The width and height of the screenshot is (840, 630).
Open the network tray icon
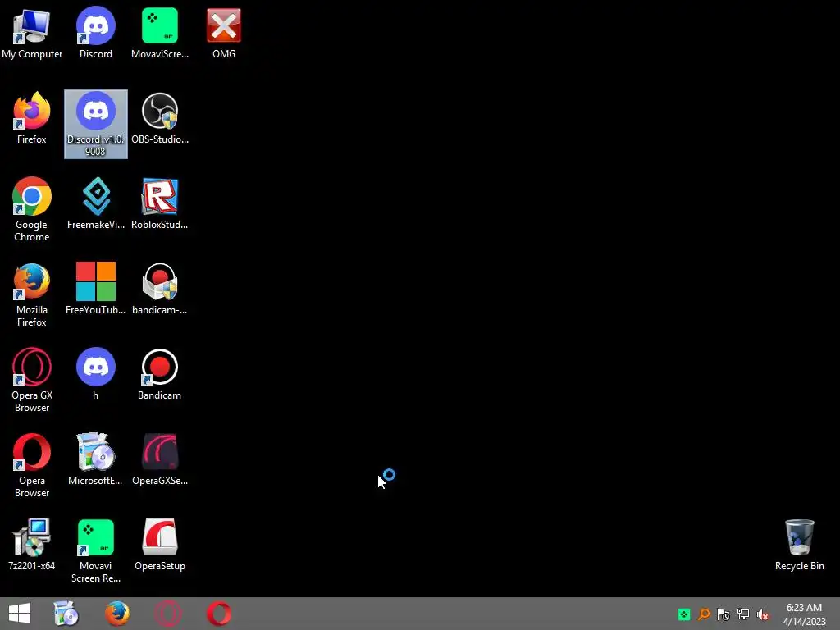(x=743, y=614)
